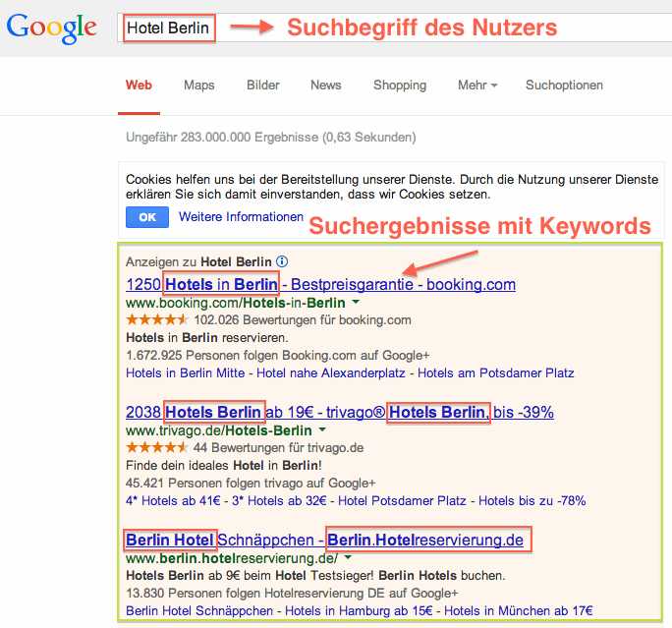
Task: Open the booking.com Bestpreisgarantie ad title
Action: point(320,284)
